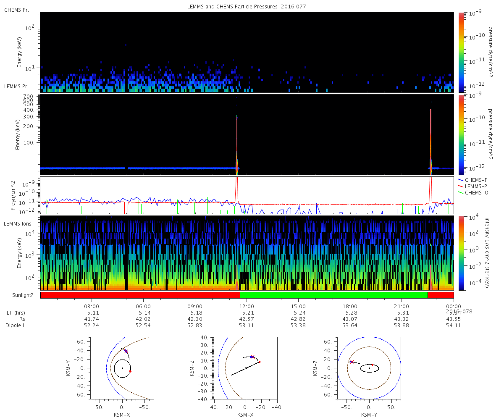This screenshot has height=420, width=504.
Task: Click the CHEMS-O green legend entry
Action: coord(473,192)
